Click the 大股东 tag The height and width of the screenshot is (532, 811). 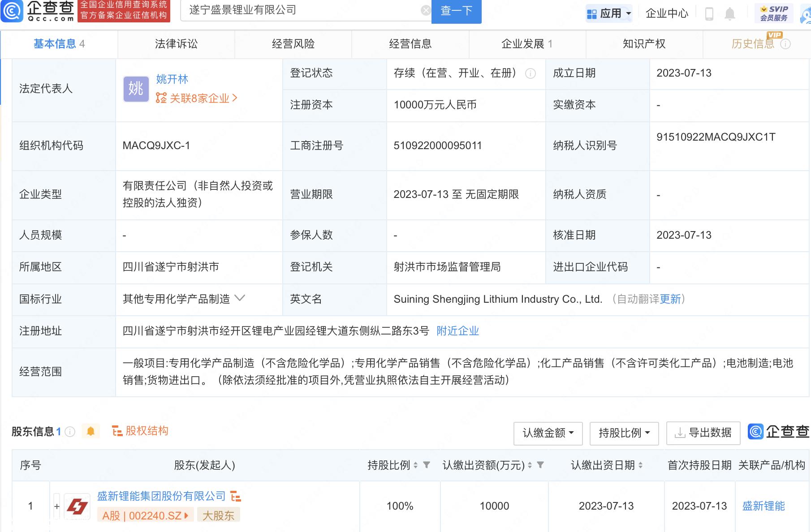coord(218,515)
